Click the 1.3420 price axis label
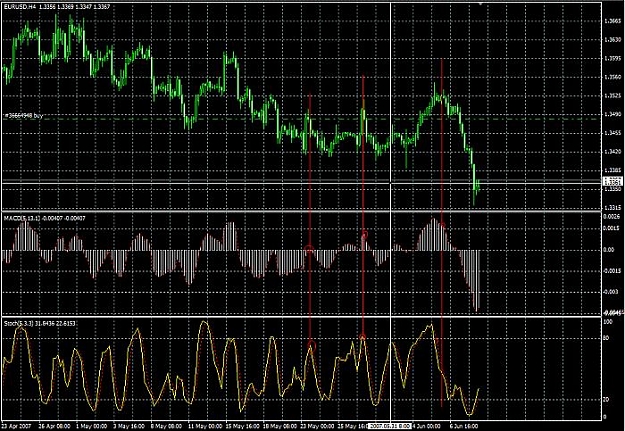625x431 pixels. coord(613,152)
